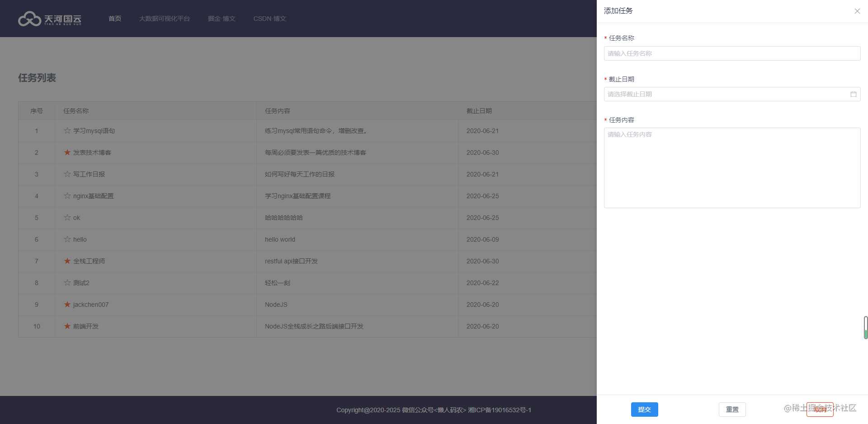This screenshot has width=868, height=424.
Task: Close the 添加任务 drawer with X
Action: pos(857,11)
